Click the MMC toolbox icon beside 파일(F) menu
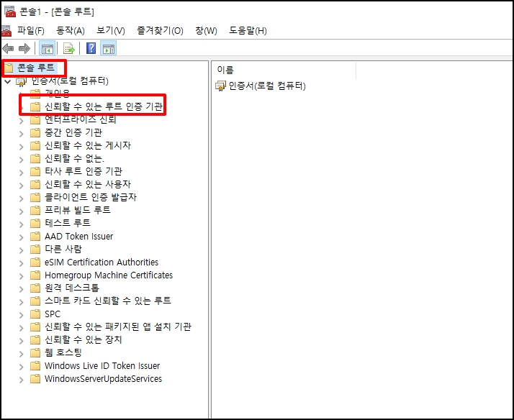This screenshot has width=514, height=420. [x=6, y=31]
